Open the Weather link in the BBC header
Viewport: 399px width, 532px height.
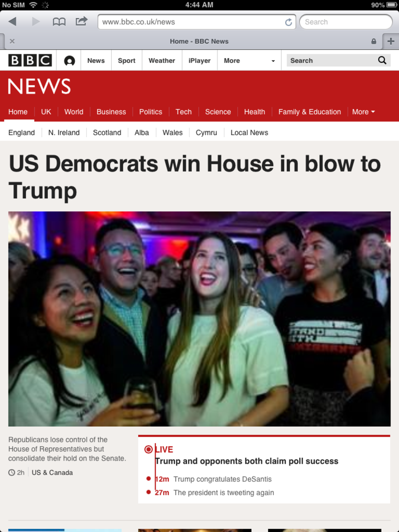point(162,61)
